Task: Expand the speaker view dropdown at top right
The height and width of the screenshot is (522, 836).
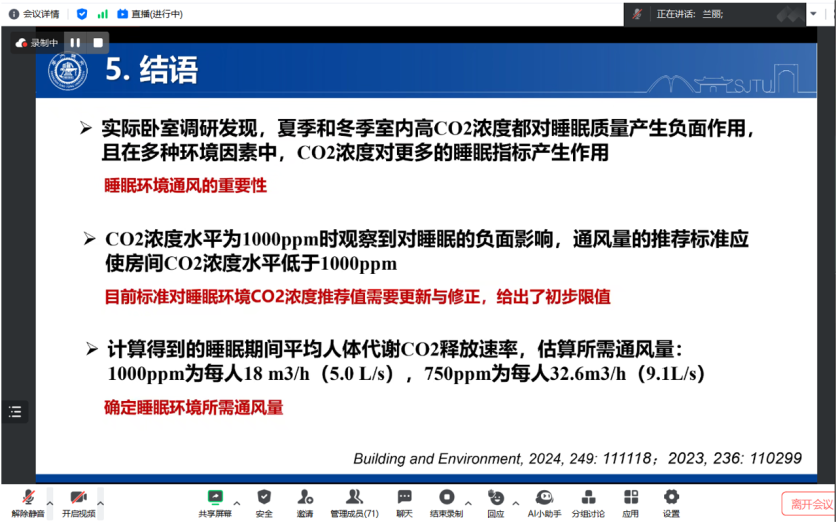Action: pyautogui.click(x=812, y=14)
